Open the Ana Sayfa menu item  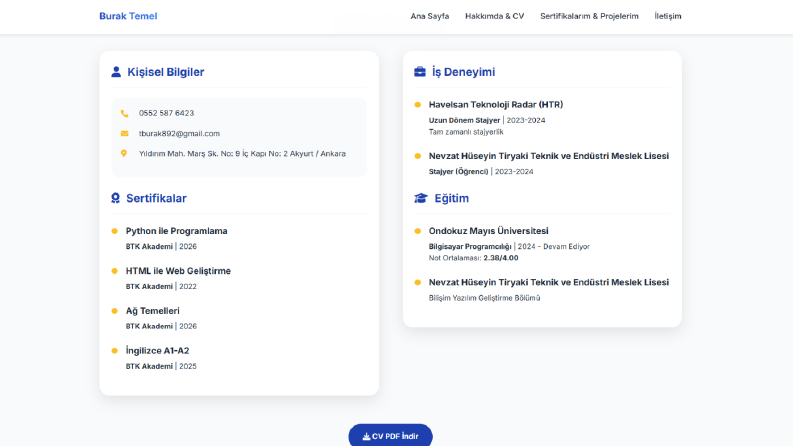429,16
